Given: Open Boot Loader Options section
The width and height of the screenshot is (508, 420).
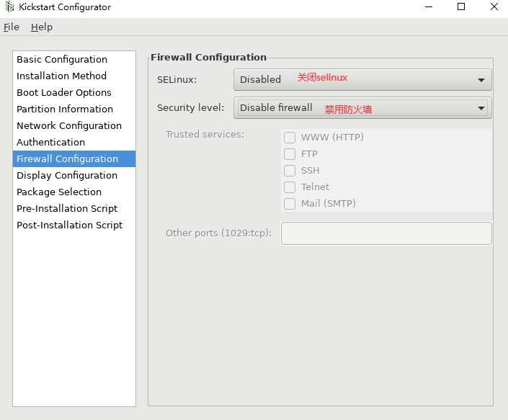Looking at the screenshot, I should [x=74, y=93].
